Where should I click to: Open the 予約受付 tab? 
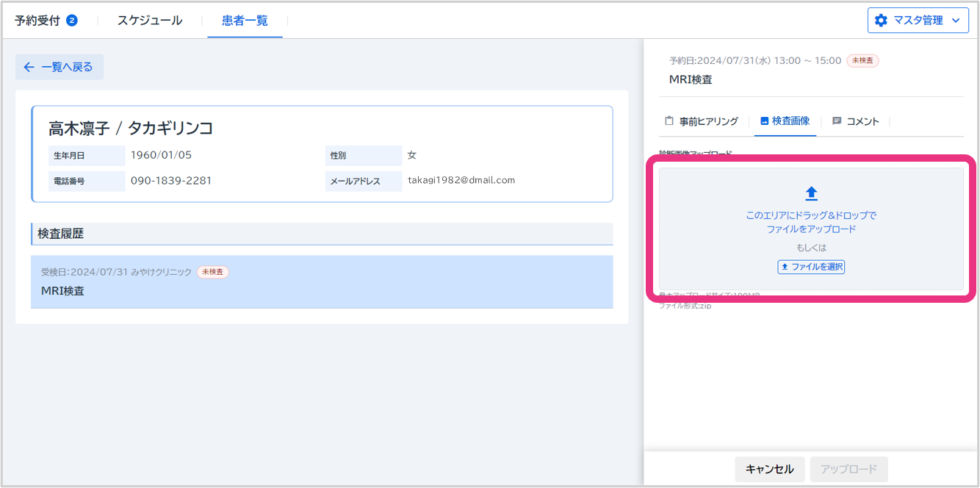pos(37,21)
